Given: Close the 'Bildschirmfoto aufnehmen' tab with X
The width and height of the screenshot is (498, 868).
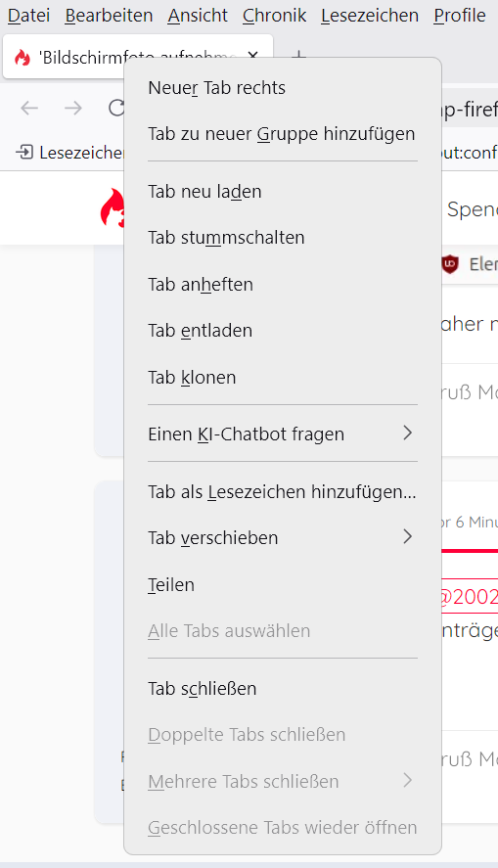Looking at the screenshot, I should pyautogui.click(x=252, y=56).
